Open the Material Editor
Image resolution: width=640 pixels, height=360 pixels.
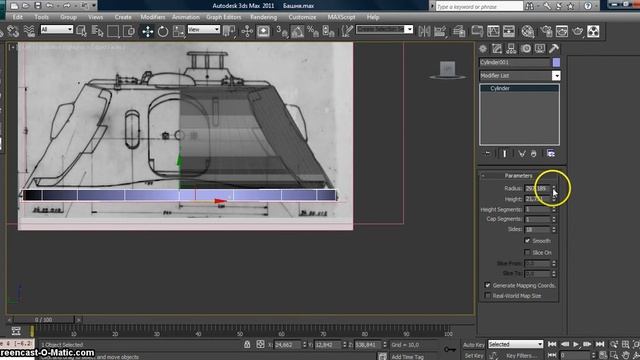527,31
